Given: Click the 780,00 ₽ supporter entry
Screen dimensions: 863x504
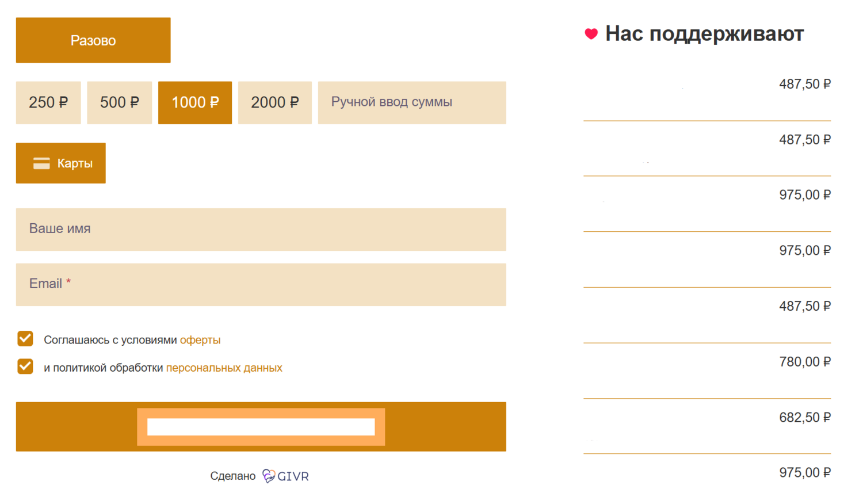Looking at the screenshot, I should 804,362.
